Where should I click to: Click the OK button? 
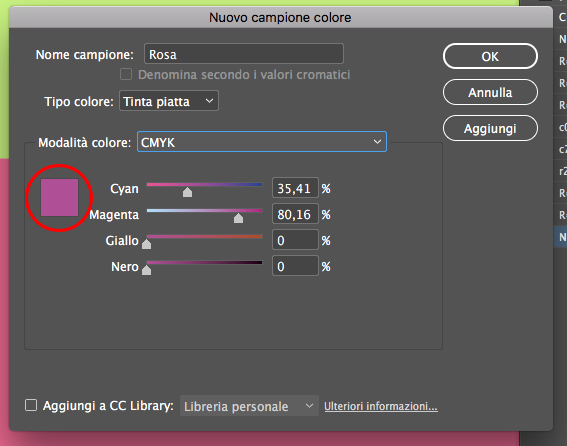pyautogui.click(x=490, y=56)
